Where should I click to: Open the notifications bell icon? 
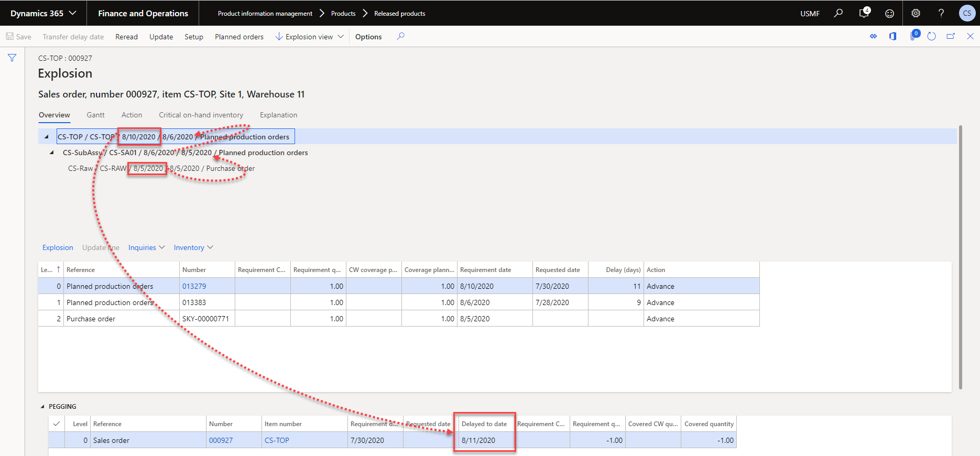pyautogui.click(x=864, y=13)
